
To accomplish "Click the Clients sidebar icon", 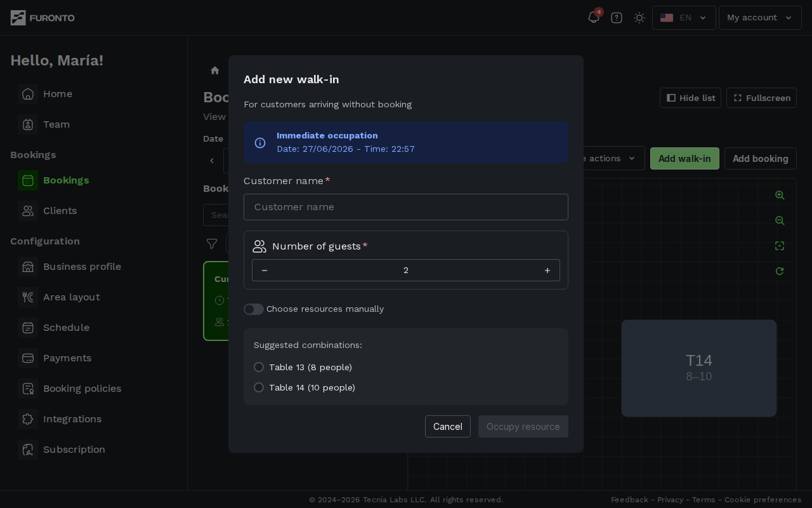I will (x=28, y=211).
